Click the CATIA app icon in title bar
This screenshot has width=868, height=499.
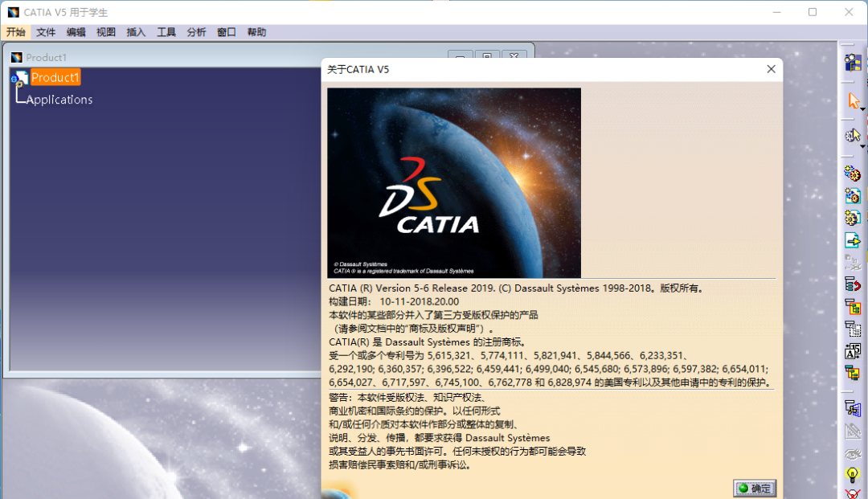click(x=14, y=12)
